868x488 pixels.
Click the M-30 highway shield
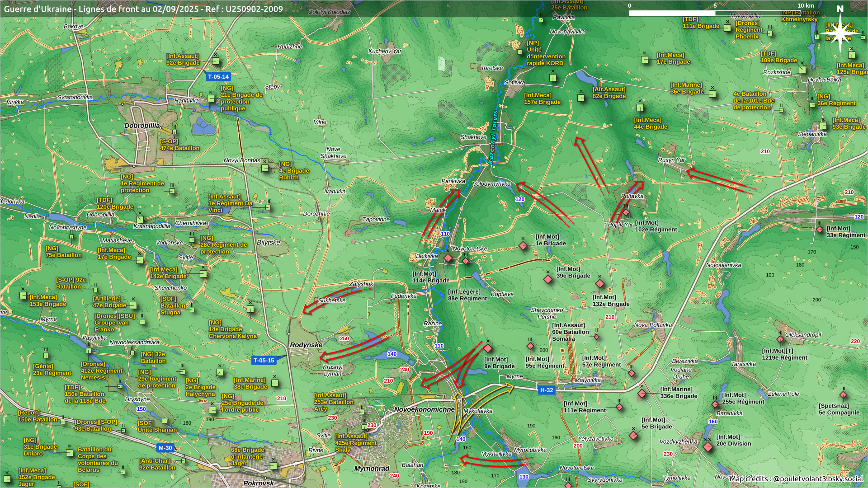(x=165, y=448)
